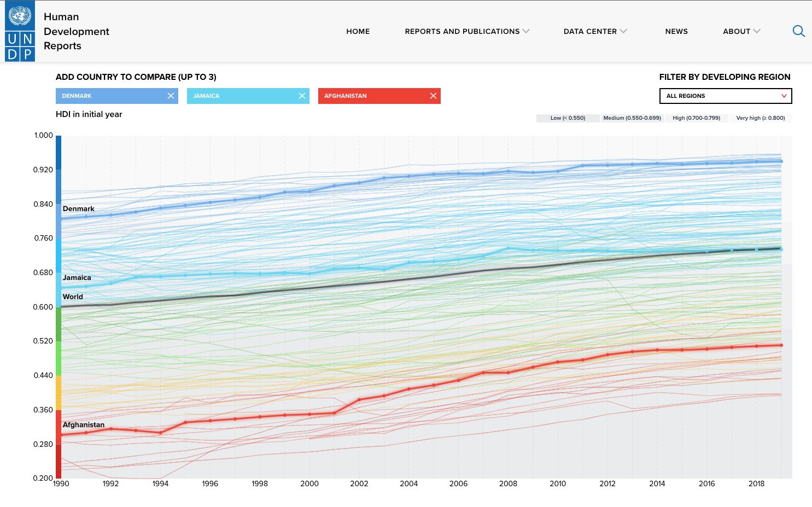812x507 pixels.
Task: Toggle the Very high (≥ 0.800) legend filter
Action: 761,118
